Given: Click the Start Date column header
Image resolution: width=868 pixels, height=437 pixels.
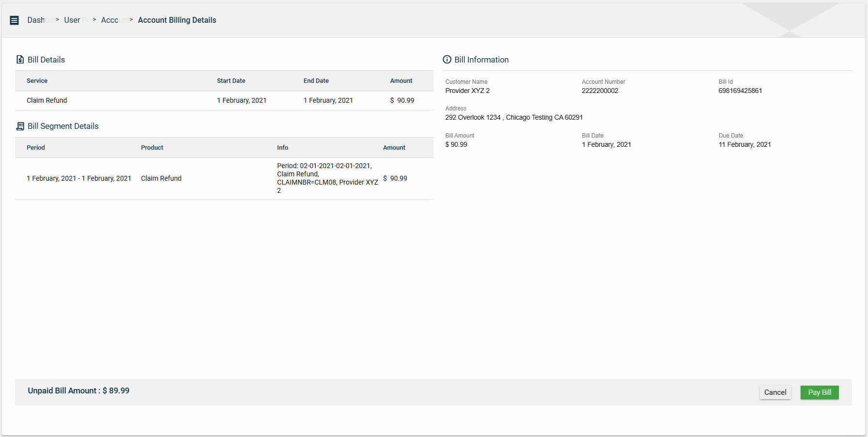Looking at the screenshot, I should 231,81.
